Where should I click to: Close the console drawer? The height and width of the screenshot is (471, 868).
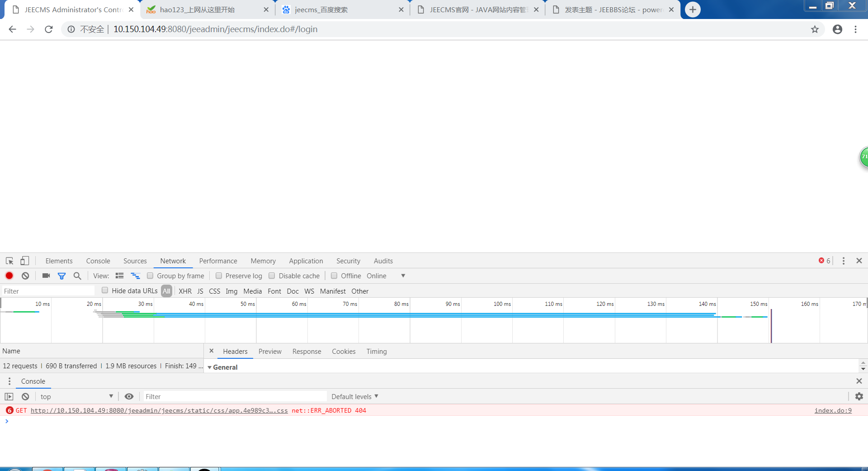[859, 381]
